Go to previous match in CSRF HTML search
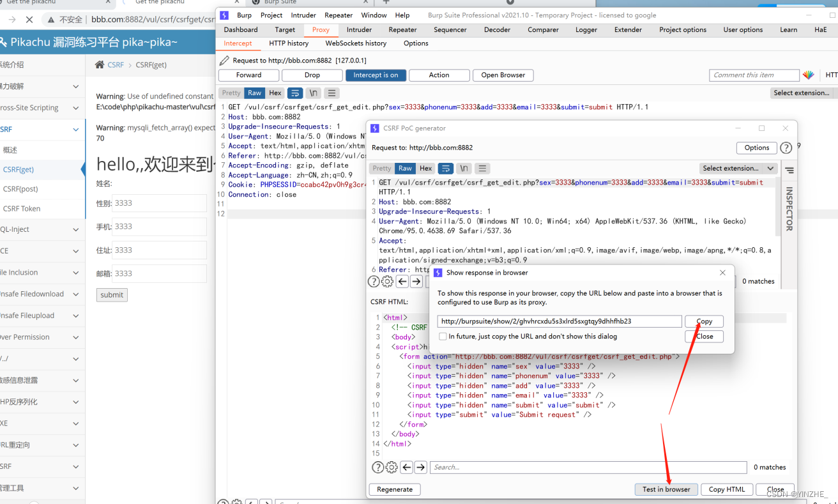 (x=406, y=467)
